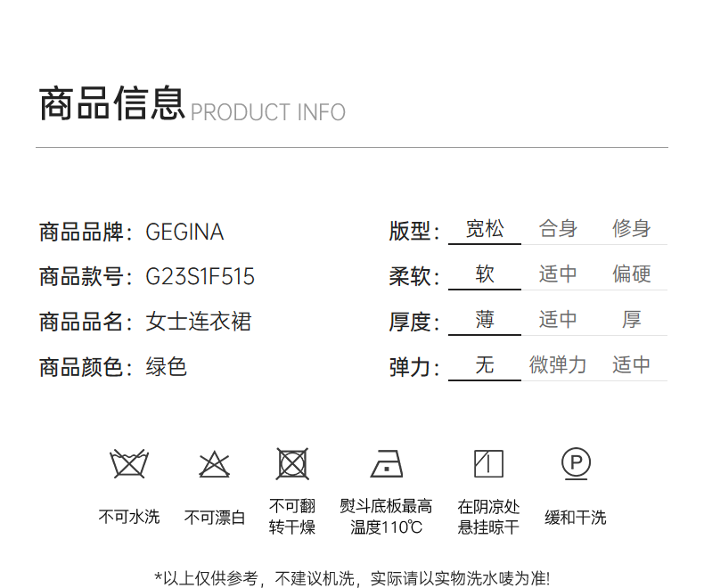The height and width of the screenshot is (588, 704).
Task: Select the 修身 fit option
Action: [x=631, y=230]
